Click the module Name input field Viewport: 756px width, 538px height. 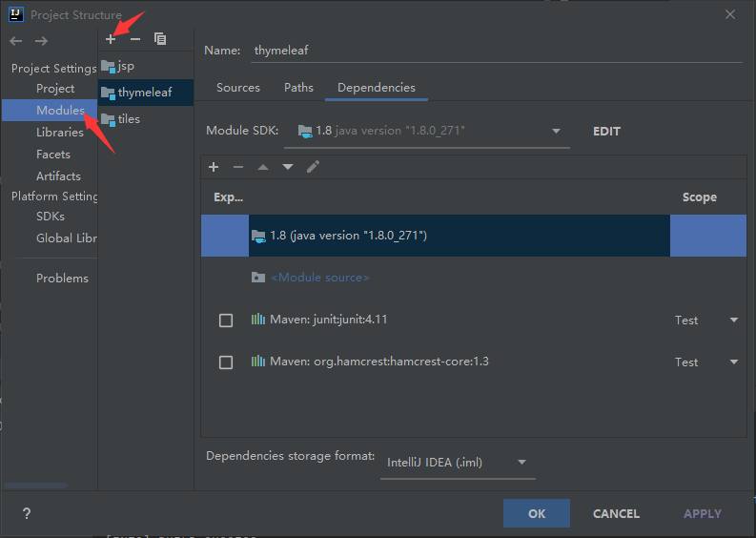click(497, 51)
